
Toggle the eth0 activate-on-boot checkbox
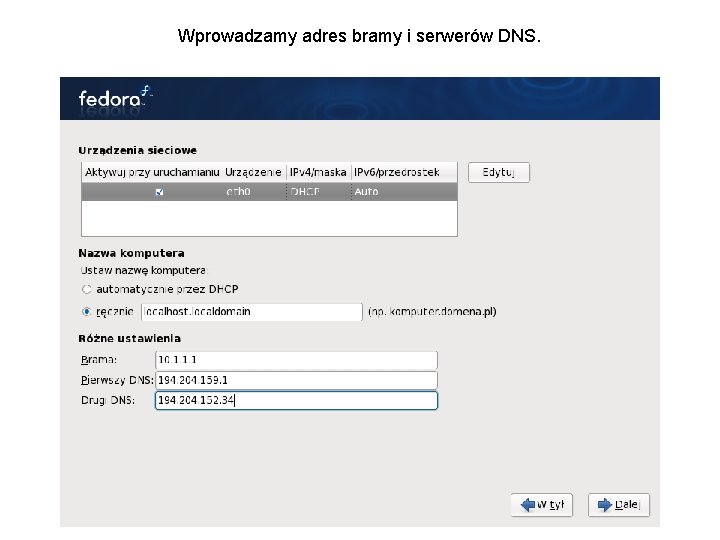159,192
